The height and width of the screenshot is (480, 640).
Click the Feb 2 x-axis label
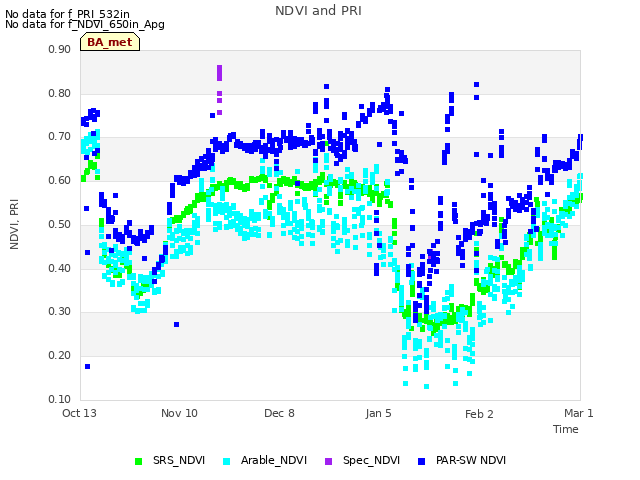pyautogui.click(x=479, y=414)
